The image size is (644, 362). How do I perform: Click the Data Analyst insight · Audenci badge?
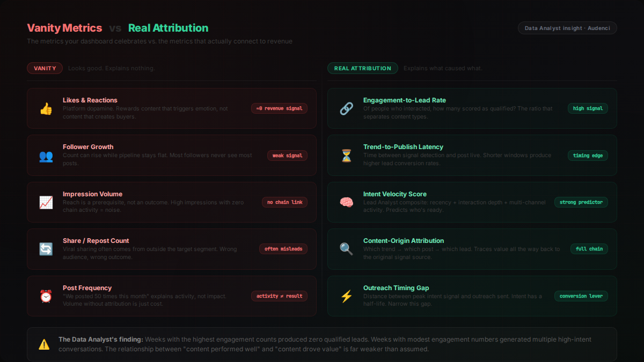567,28
